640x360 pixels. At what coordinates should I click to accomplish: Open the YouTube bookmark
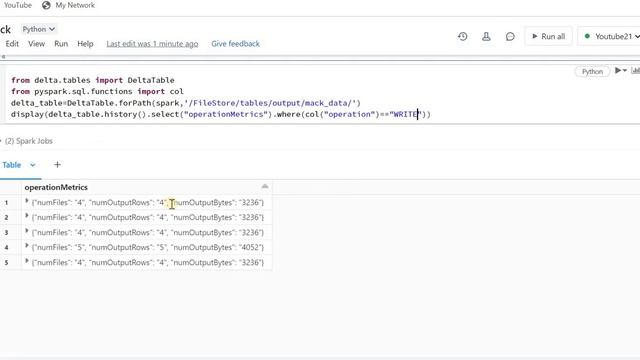click(x=17, y=5)
